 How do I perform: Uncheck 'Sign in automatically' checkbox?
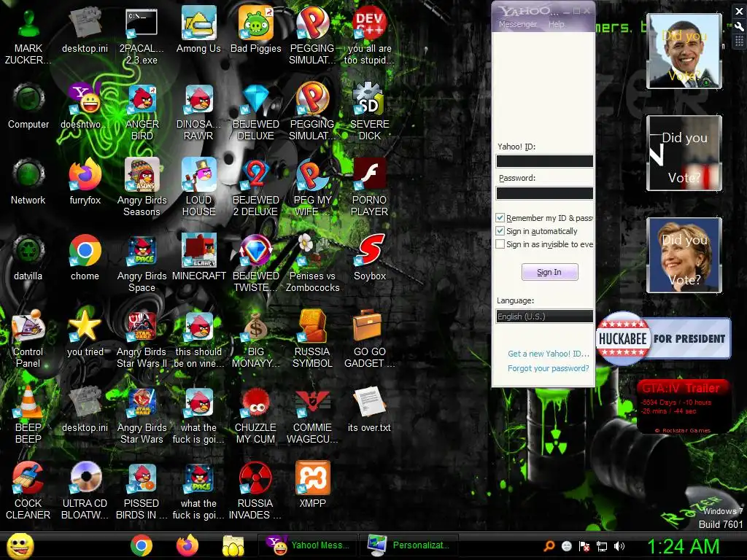pyautogui.click(x=500, y=231)
